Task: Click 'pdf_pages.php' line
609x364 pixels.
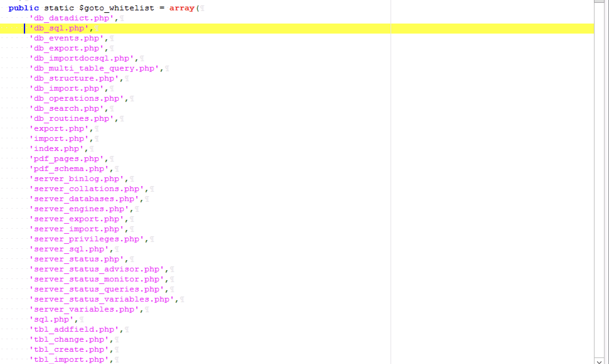Action: pos(67,159)
